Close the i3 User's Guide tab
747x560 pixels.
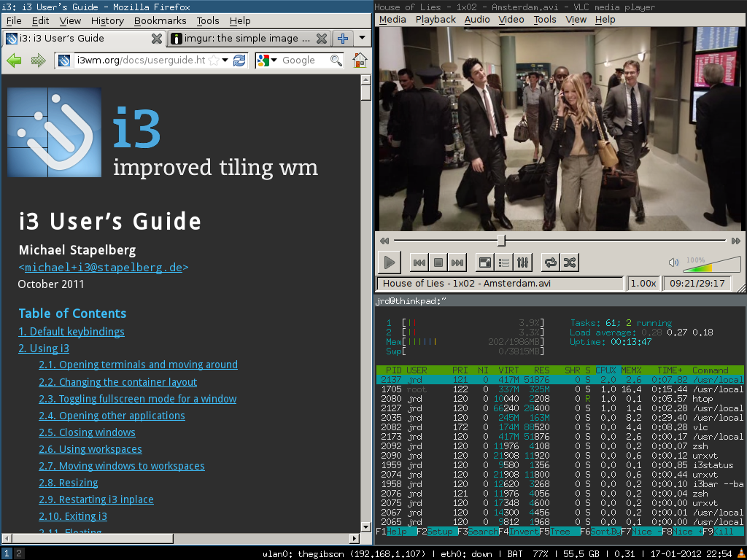tap(156, 39)
